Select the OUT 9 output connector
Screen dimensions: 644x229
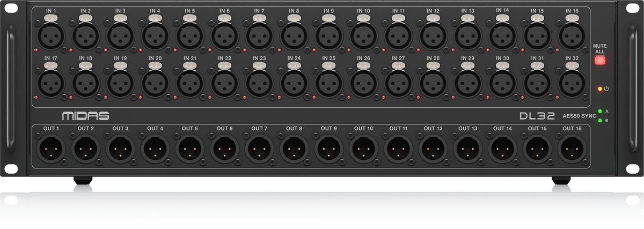[329, 149]
